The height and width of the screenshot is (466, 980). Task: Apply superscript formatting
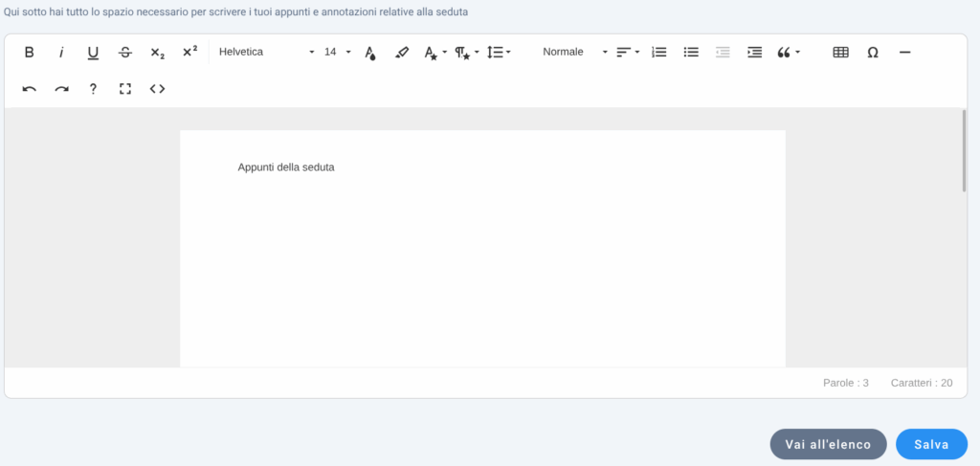pos(189,53)
